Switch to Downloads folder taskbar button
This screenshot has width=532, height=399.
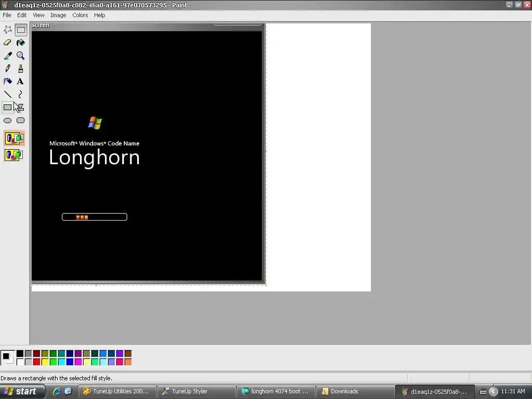pos(355,392)
